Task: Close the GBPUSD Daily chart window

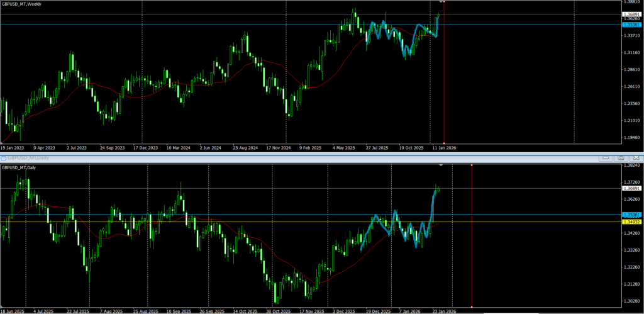Action: [x=635, y=157]
